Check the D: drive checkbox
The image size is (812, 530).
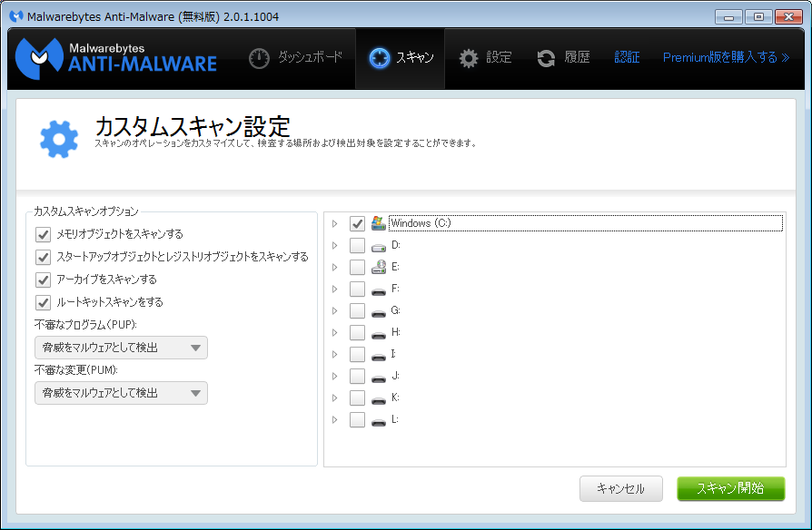[x=357, y=245]
